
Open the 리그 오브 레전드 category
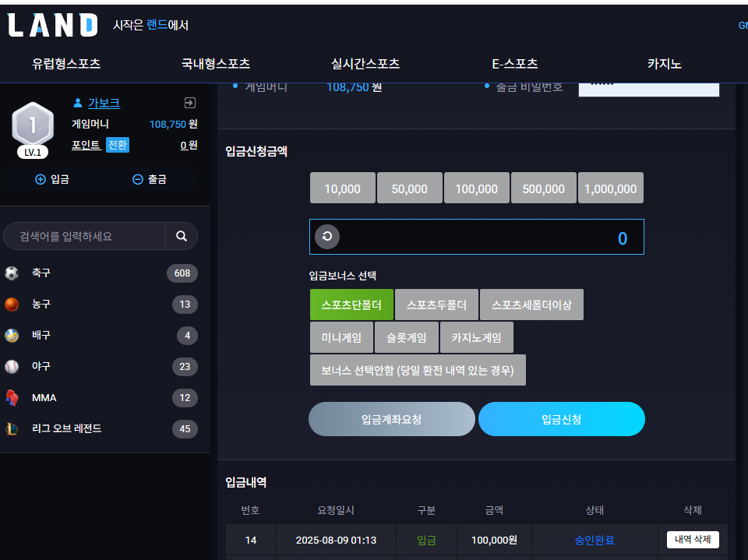(x=101, y=429)
